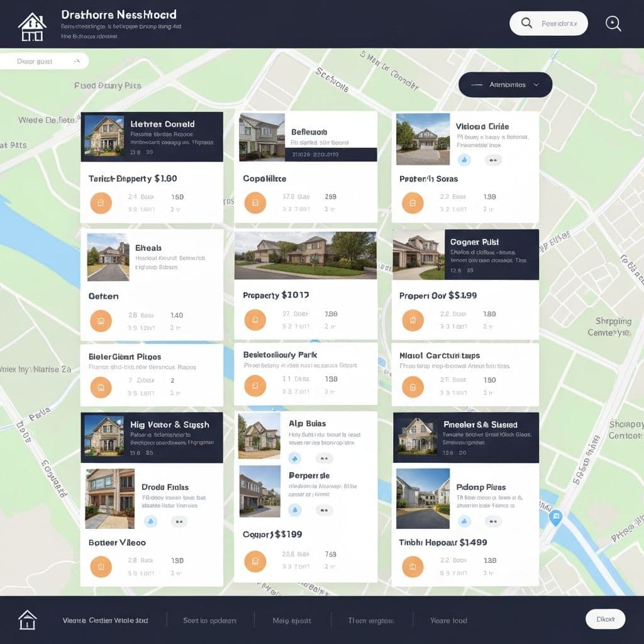The image size is (644, 644).
Task: Click the Dkot button at the bottom right
Action: pos(605,619)
